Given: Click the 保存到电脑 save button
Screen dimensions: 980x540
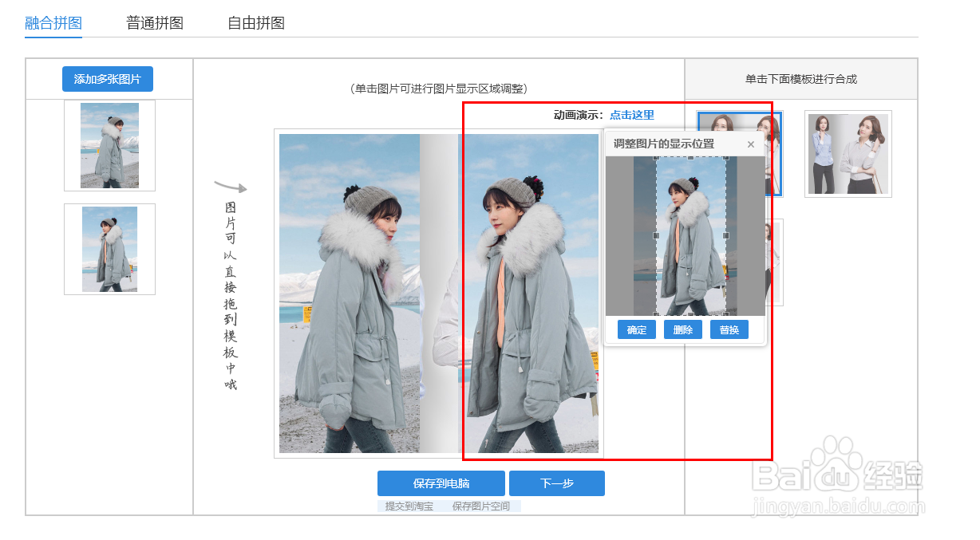Looking at the screenshot, I should click(x=441, y=483).
